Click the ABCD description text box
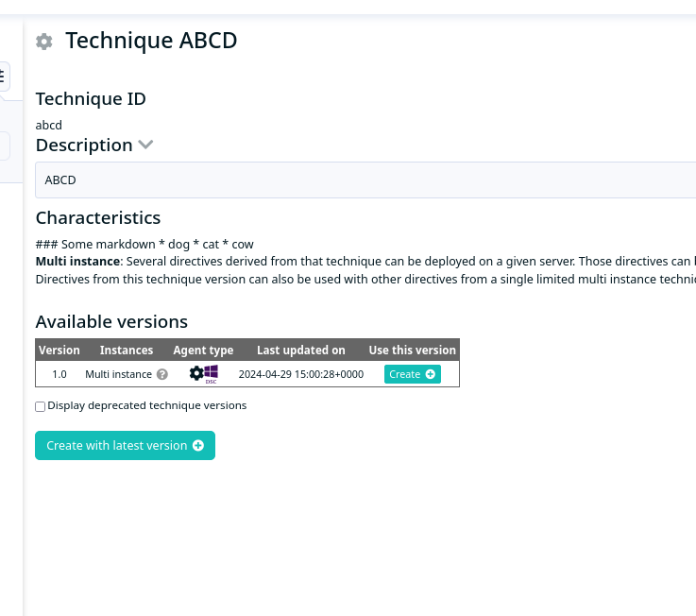Screen dimensions: 696x616 (x=365, y=180)
